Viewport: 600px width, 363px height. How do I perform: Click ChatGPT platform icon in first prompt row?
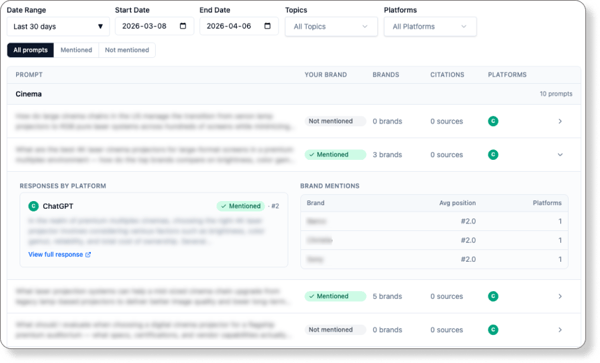pos(493,121)
